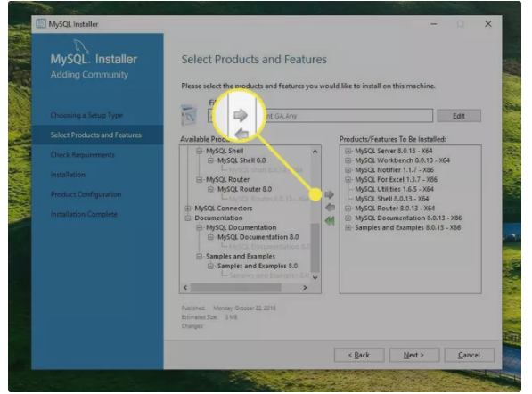Click the green remove-all double left arrow
The image size is (532, 394).
[330, 221]
